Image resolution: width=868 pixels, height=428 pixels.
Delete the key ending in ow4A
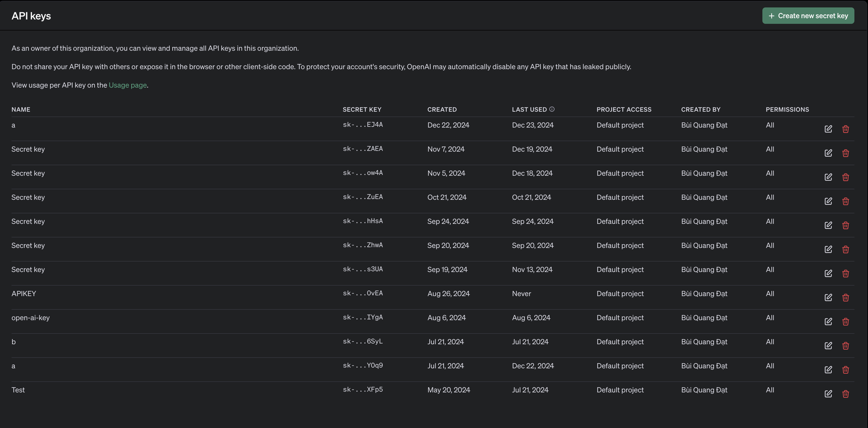pos(845,177)
